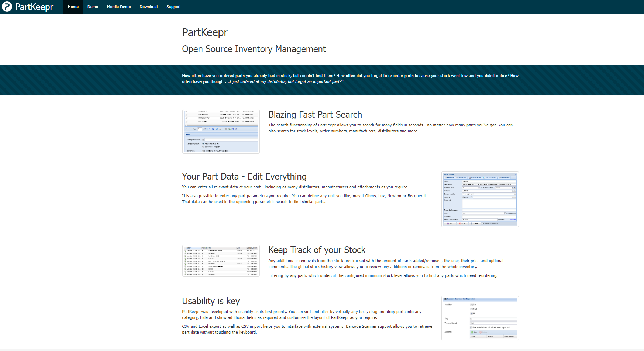Image resolution: width=644 pixels, height=351 pixels.
Task: Enable the Ctrl modifier checkbox
Action: pos(471,305)
